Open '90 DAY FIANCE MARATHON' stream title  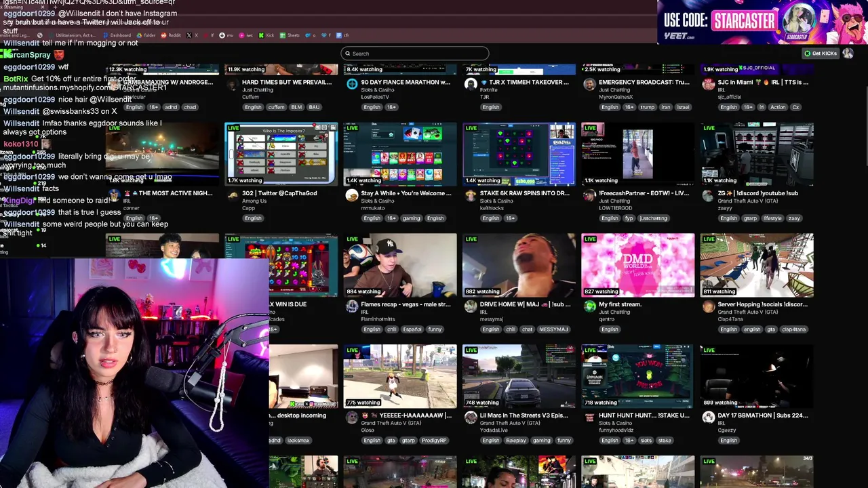[x=406, y=82]
